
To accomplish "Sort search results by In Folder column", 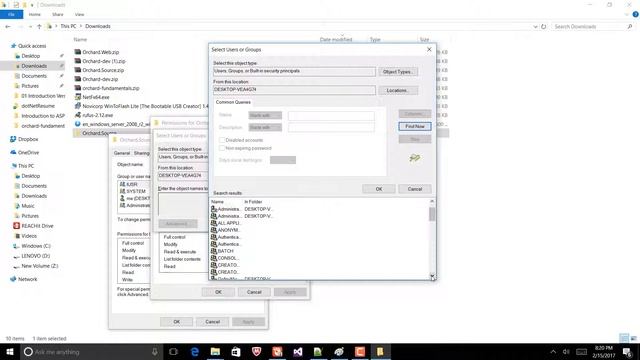I will (253, 202).
